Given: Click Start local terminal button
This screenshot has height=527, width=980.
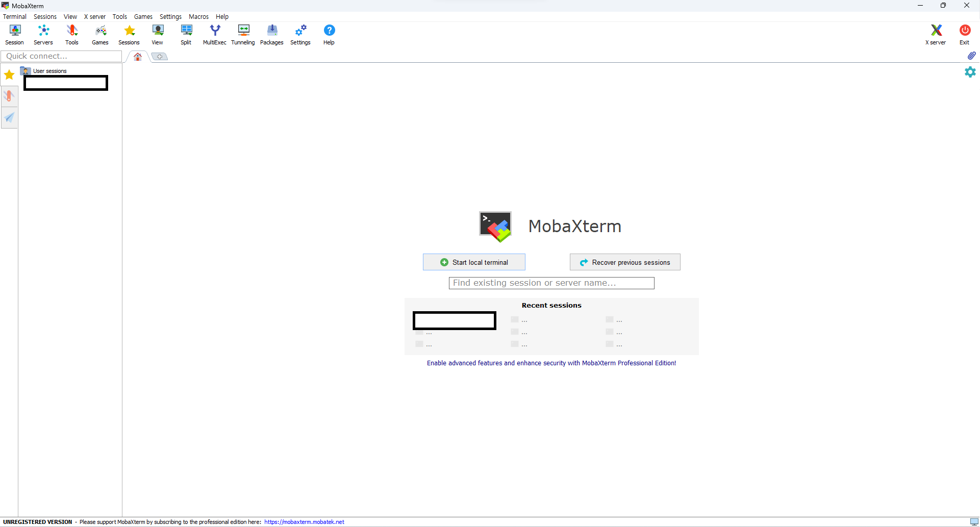Looking at the screenshot, I should coord(474,262).
